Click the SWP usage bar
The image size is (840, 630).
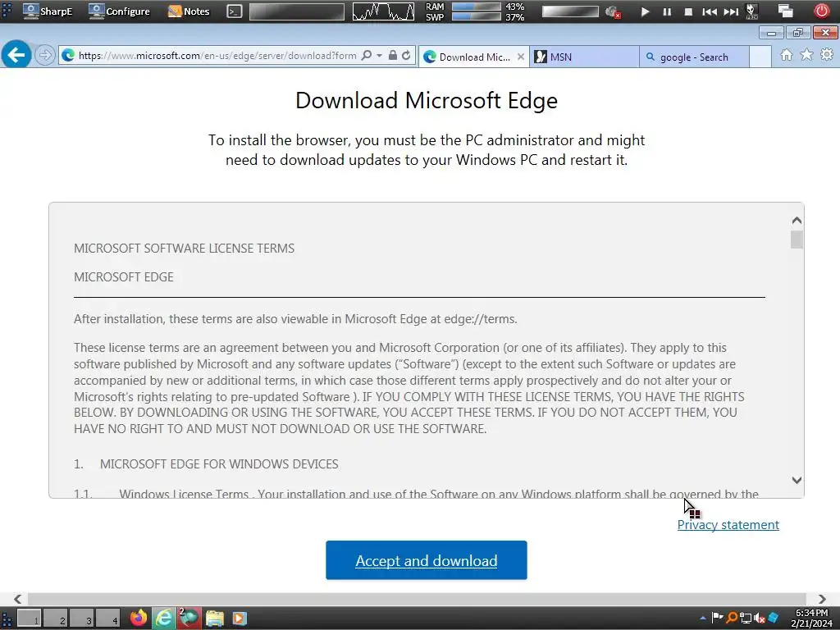tap(477, 16)
